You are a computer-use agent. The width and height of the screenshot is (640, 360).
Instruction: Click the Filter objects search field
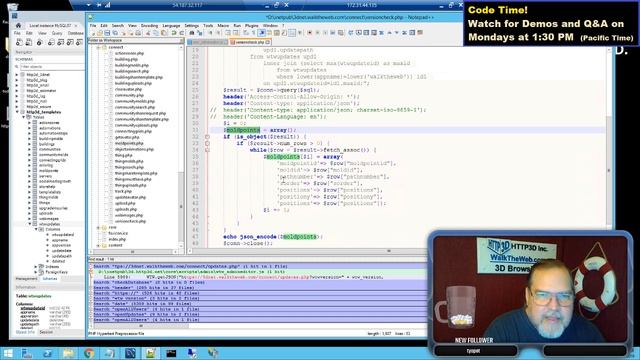coord(51,67)
